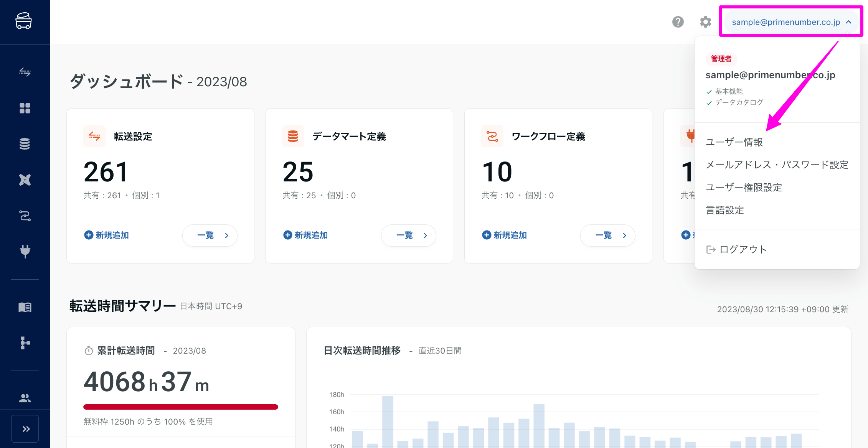Open 一覧 list for 転送設定

pos(210,235)
